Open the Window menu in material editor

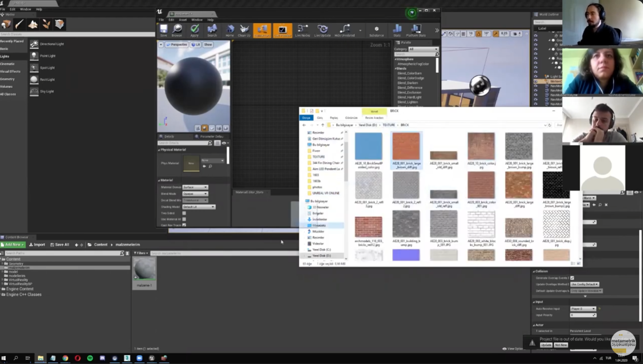pos(197,20)
